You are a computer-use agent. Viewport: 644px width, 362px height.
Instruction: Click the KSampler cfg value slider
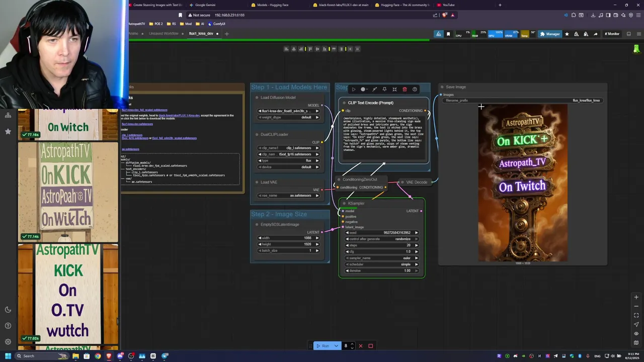tap(382, 251)
